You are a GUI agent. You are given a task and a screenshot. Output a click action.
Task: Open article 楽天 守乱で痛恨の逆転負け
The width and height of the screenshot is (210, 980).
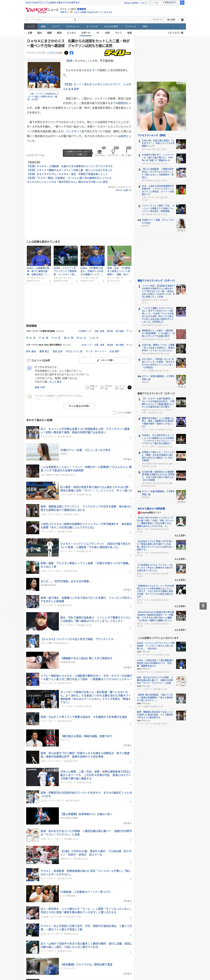pos(96,619)
